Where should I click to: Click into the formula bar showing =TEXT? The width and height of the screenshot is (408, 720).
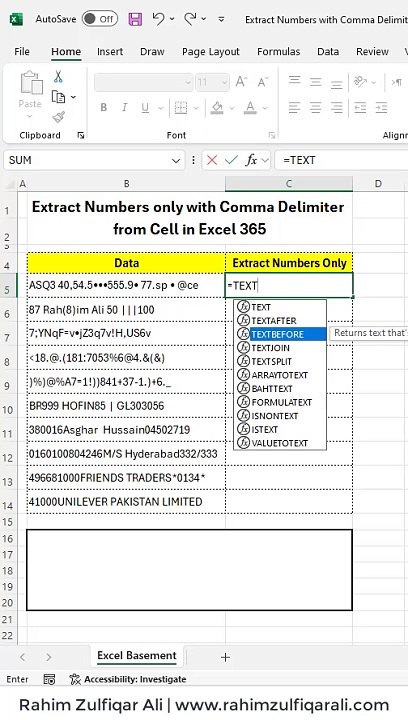click(x=341, y=160)
